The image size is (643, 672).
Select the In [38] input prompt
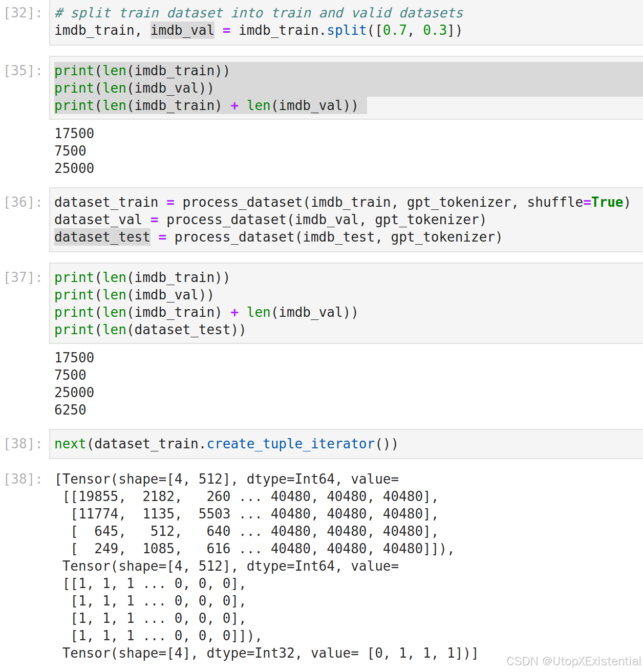23,444
